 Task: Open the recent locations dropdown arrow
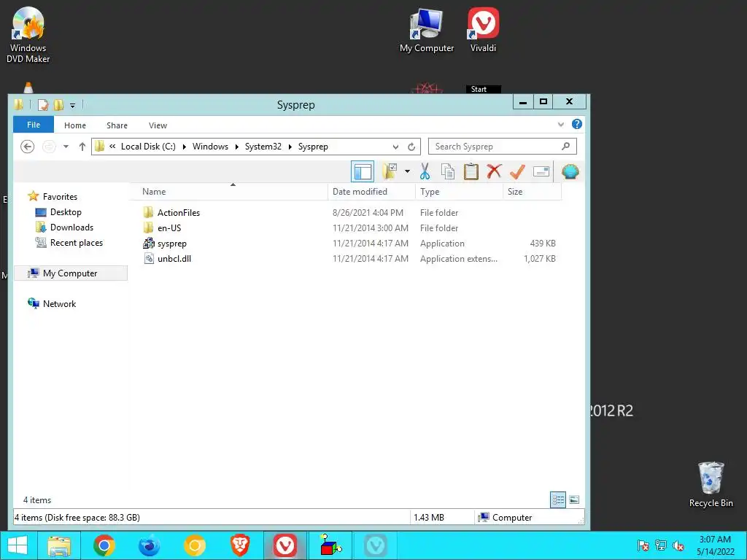[x=66, y=147]
